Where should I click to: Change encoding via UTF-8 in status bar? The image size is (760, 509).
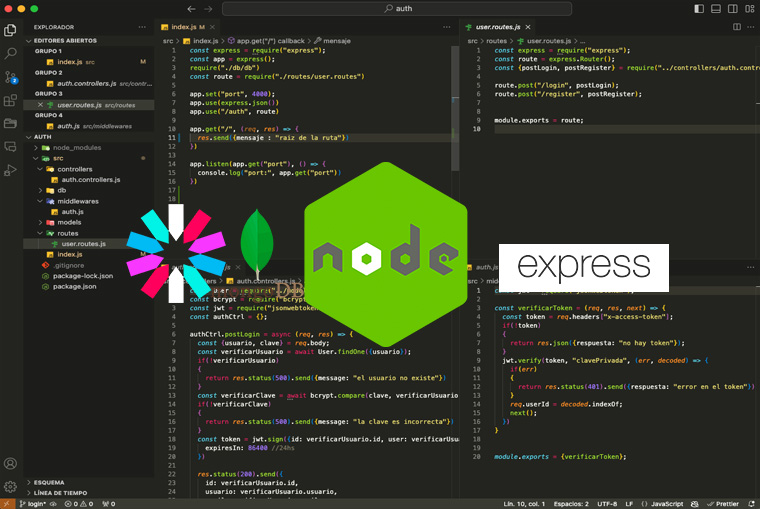coord(607,504)
